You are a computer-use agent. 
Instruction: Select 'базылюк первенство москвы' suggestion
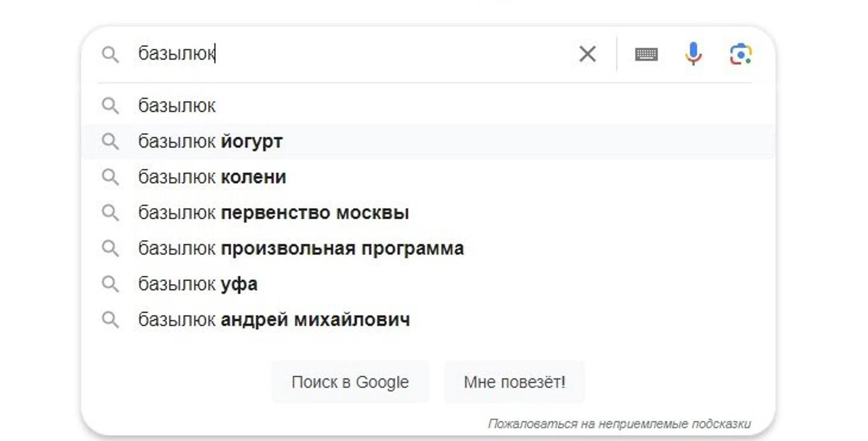273,213
